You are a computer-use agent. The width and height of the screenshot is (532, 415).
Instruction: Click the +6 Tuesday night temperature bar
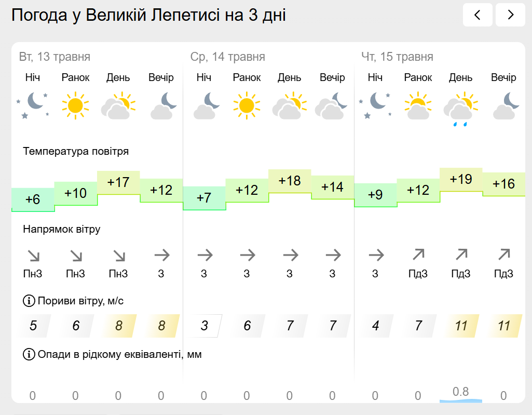click(33, 199)
